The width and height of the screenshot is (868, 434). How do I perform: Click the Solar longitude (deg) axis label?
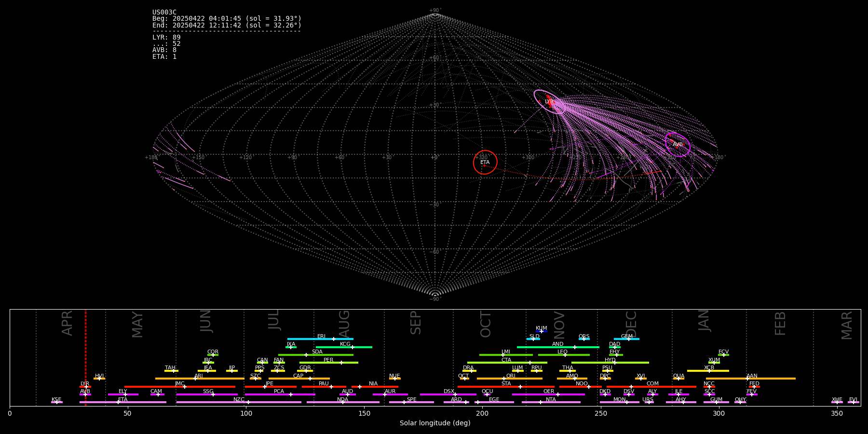click(435, 423)
